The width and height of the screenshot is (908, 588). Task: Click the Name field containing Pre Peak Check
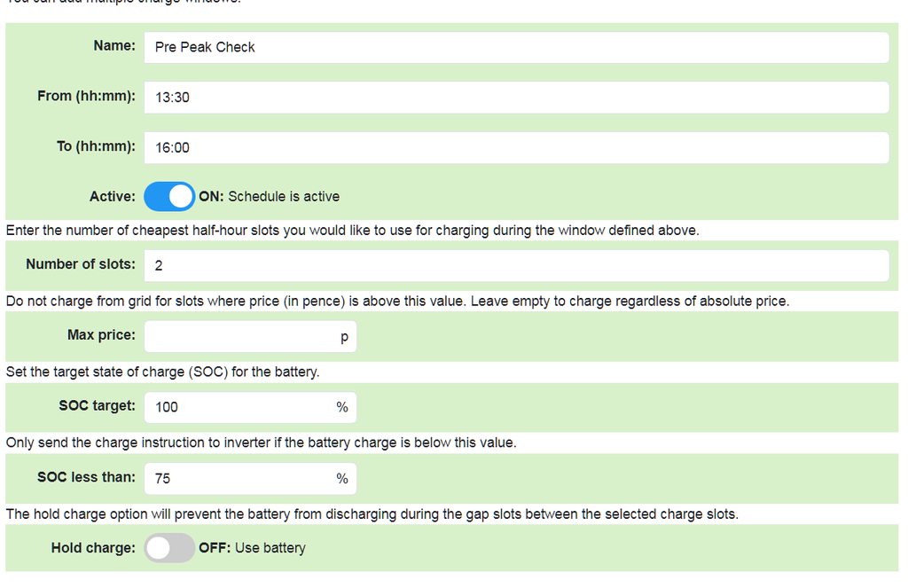tap(516, 47)
